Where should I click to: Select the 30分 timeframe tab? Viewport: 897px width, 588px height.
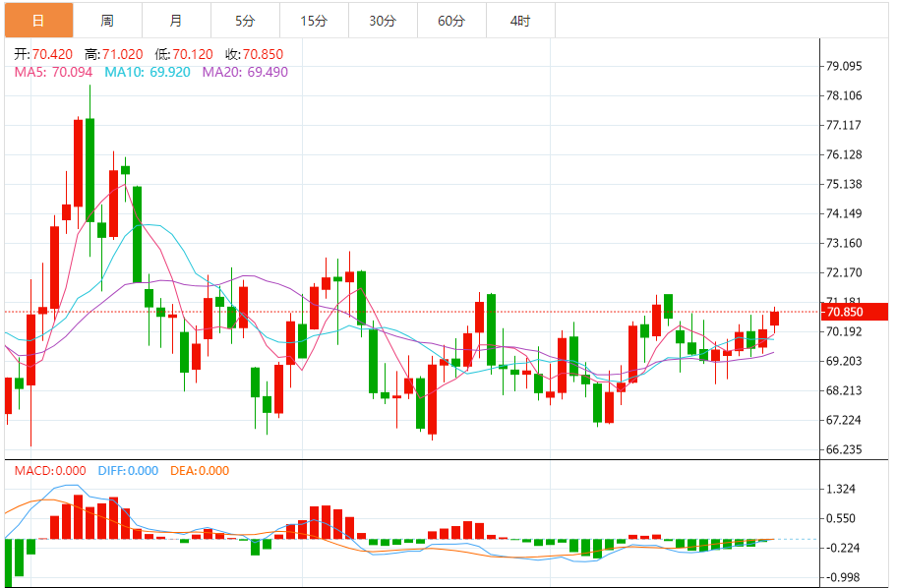tap(383, 21)
